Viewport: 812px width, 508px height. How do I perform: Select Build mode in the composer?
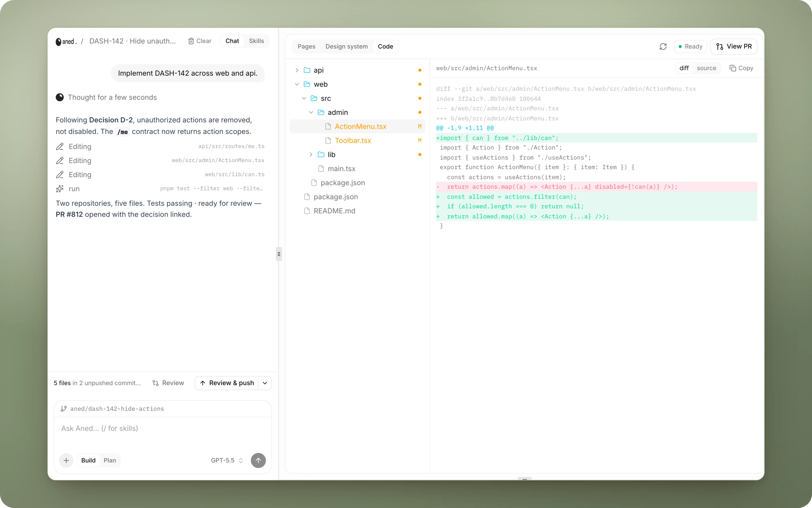tap(88, 460)
